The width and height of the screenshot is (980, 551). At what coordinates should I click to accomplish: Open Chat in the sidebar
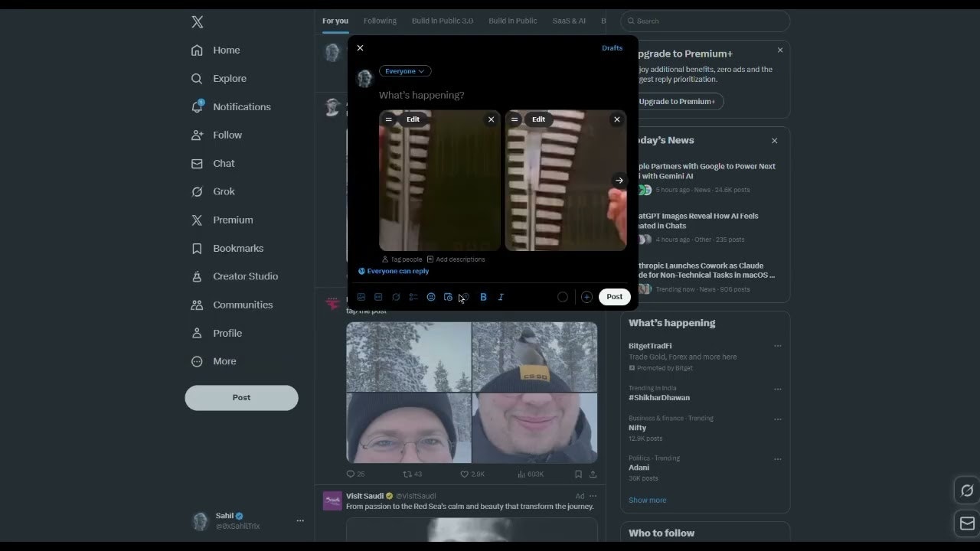(x=213, y=164)
